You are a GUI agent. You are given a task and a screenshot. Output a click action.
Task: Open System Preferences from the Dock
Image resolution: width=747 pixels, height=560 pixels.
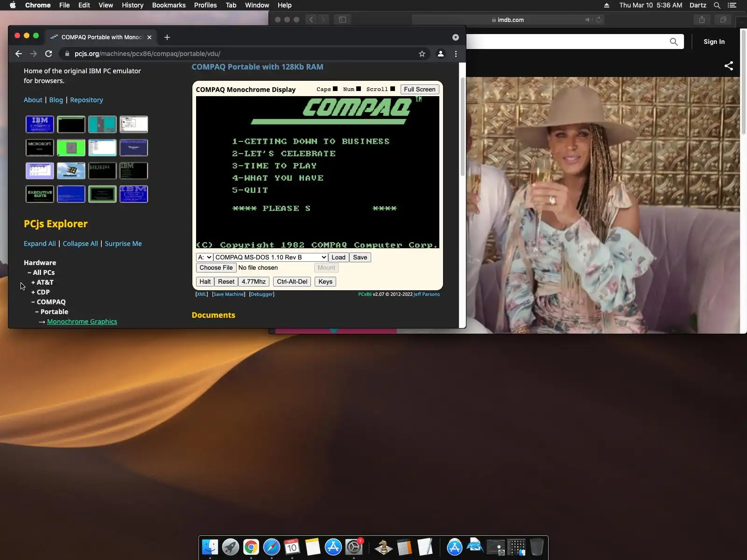(x=354, y=547)
